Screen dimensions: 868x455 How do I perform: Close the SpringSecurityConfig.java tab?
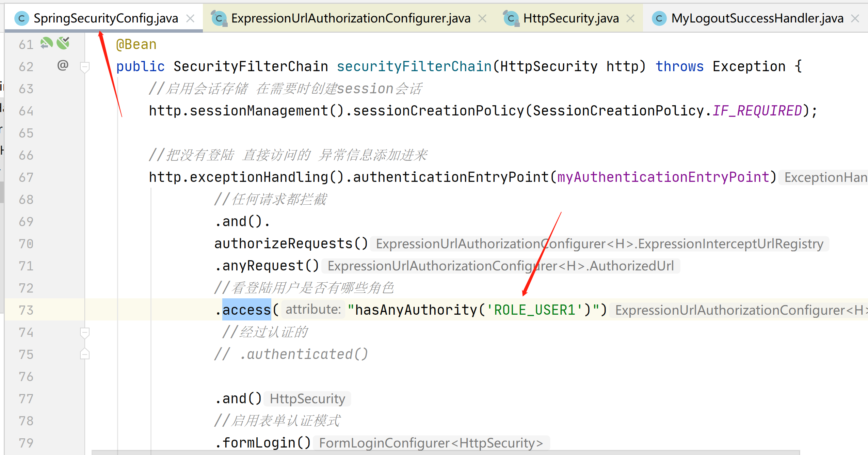pyautogui.click(x=191, y=18)
